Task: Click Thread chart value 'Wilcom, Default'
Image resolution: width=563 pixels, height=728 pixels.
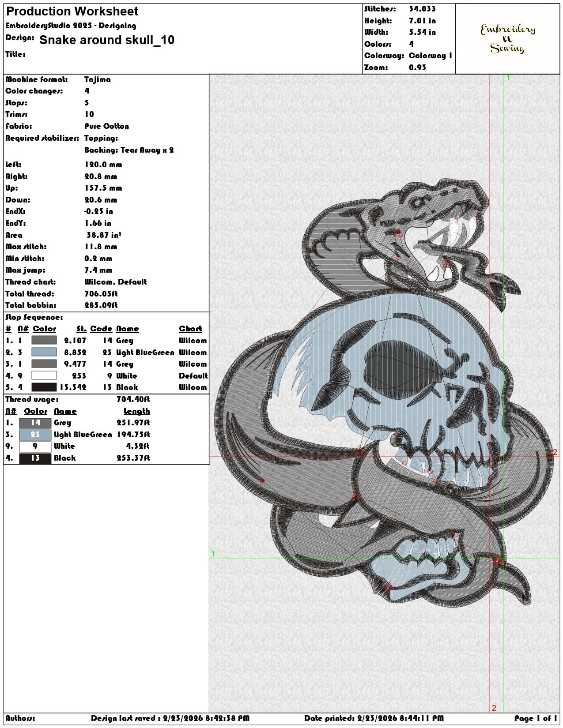Action: 116,282
